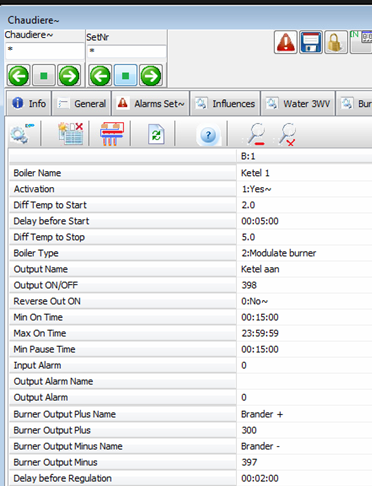Click the Output Alarm Name row label
This screenshot has width=372, height=486.
click(x=53, y=381)
